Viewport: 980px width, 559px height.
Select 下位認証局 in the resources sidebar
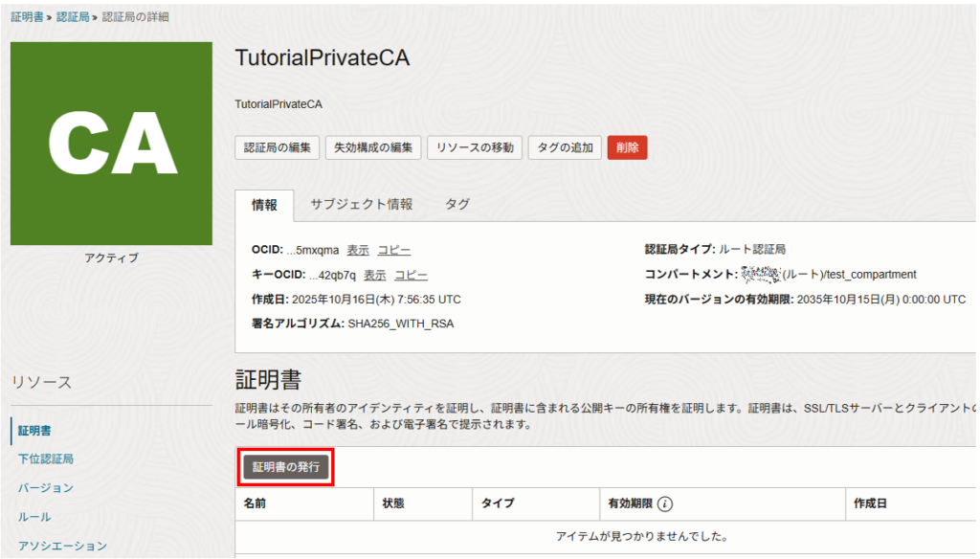[x=46, y=458]
